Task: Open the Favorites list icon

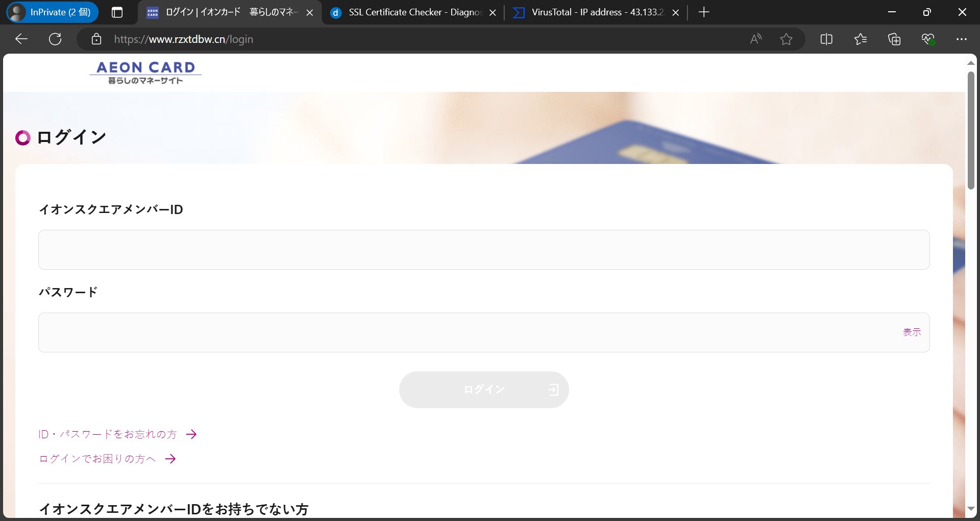Action: tap(861, 39)
